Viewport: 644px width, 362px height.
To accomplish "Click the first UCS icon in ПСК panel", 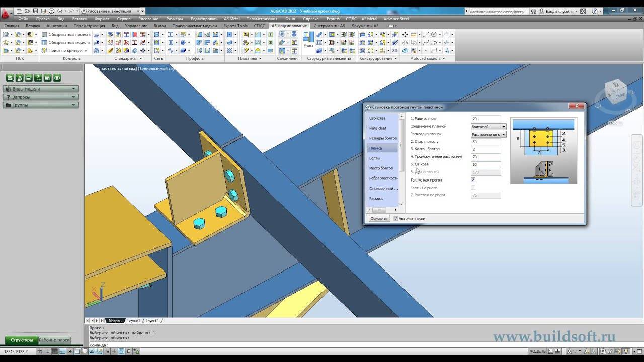I will coord(6,35).
